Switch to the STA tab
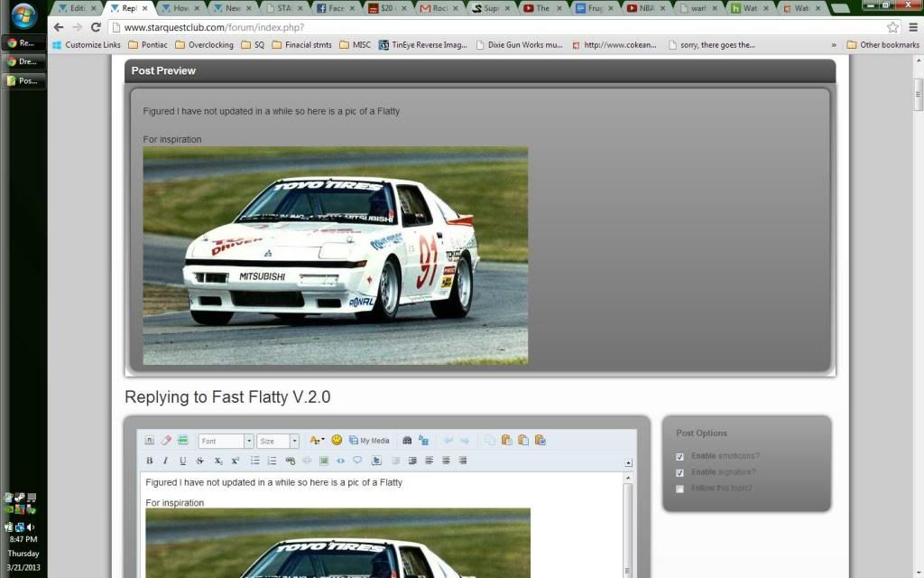Image resolution: width=924 pixels, height=578 pixels. (283, 8)
